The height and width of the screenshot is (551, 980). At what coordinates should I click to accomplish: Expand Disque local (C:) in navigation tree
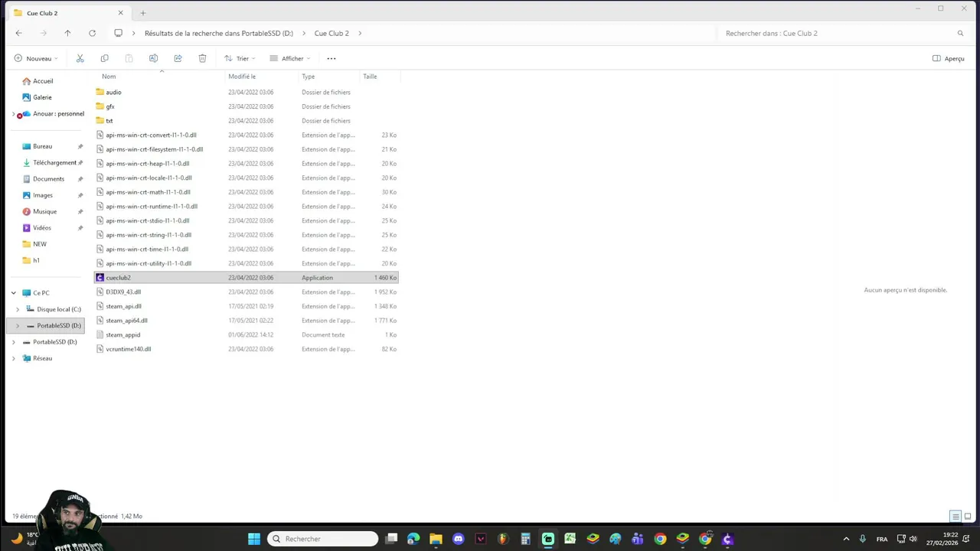point(18,309)
